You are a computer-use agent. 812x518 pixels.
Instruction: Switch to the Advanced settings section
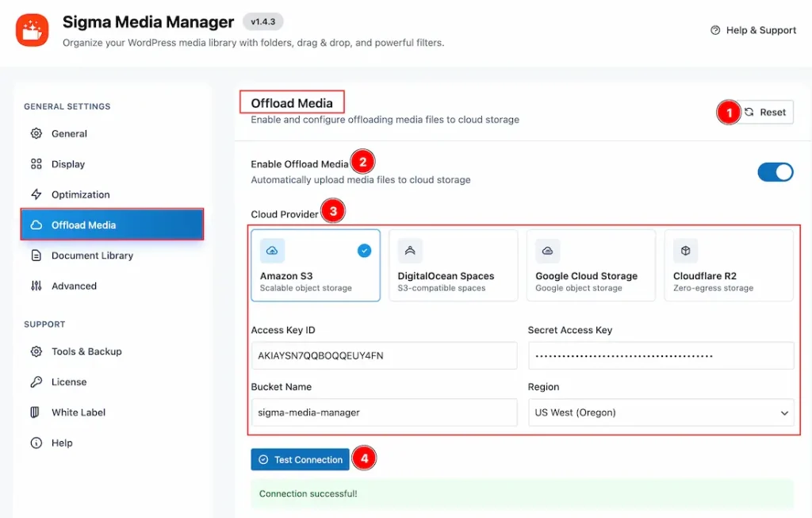coord(113,286)
